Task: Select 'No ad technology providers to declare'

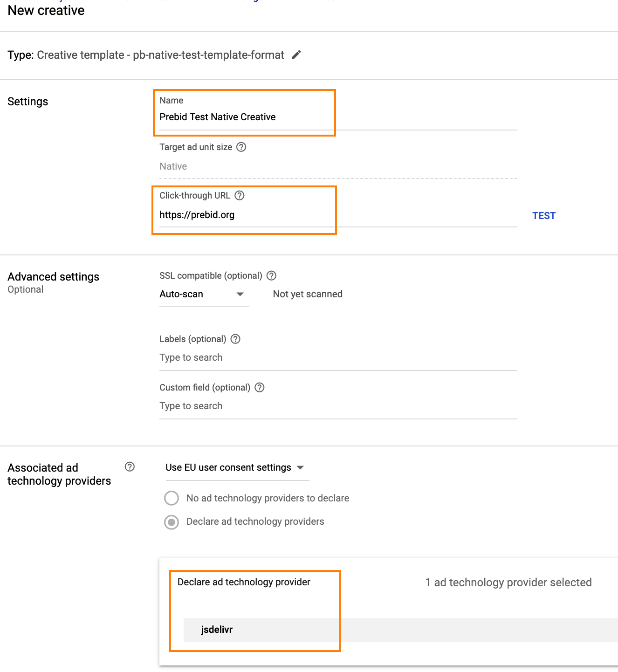Action: [x=172, y=498]
